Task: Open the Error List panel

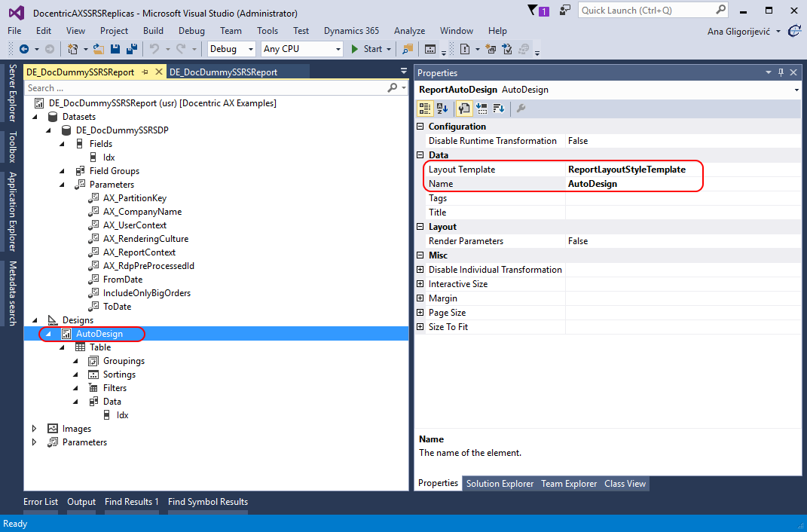Action: click(41, 502)
